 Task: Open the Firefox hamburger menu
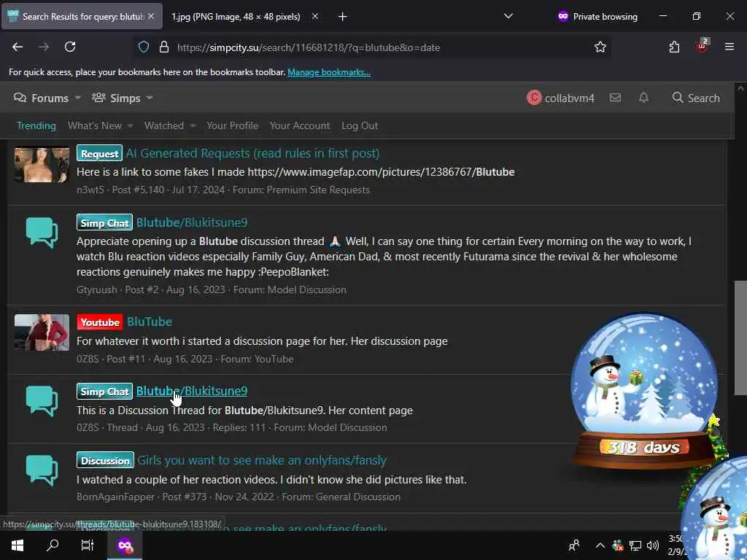pos(729,47)
